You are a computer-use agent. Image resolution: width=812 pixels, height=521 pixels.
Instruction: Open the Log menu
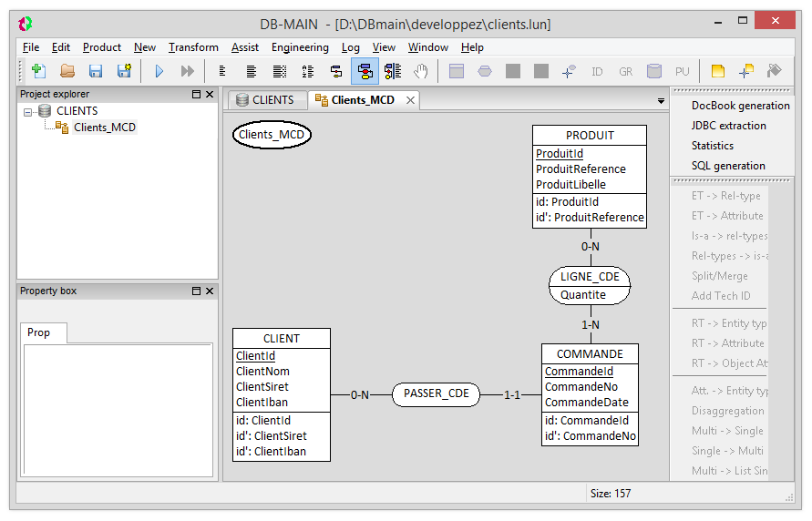(x=350, y=47)
